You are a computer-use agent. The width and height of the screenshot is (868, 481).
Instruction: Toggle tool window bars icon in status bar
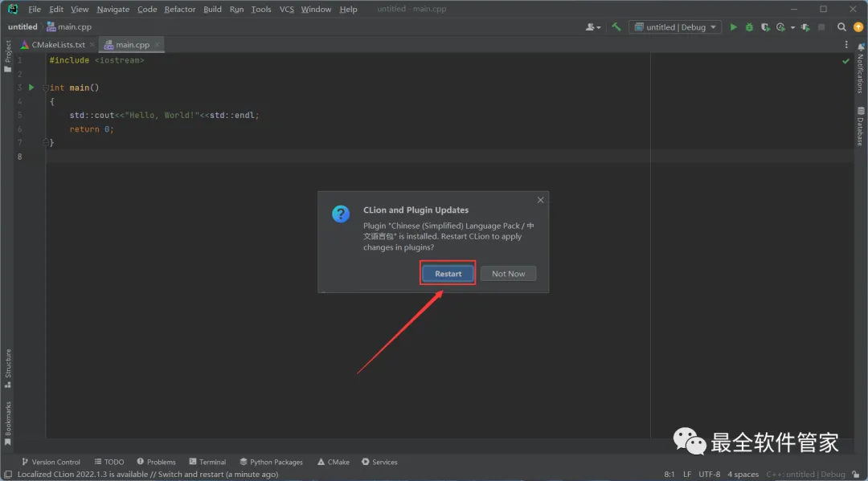point(8,475)
